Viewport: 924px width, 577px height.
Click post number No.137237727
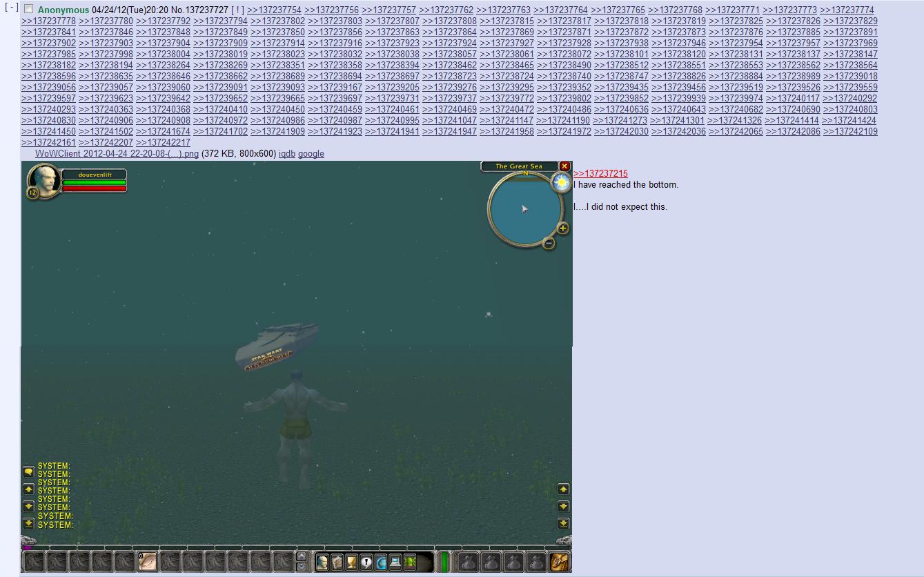click(x=199, y=10)
